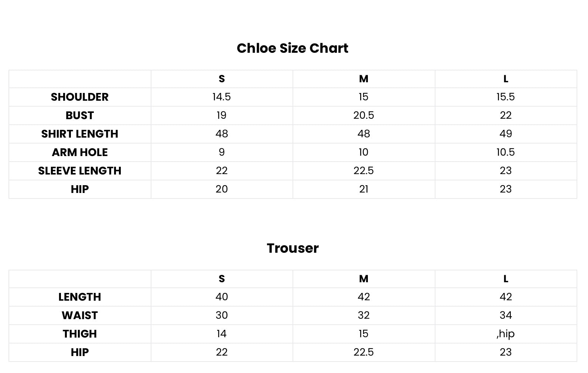588x373 pixels.
Task: Select the SHOULDER row label
Action: tap(80, 97)
